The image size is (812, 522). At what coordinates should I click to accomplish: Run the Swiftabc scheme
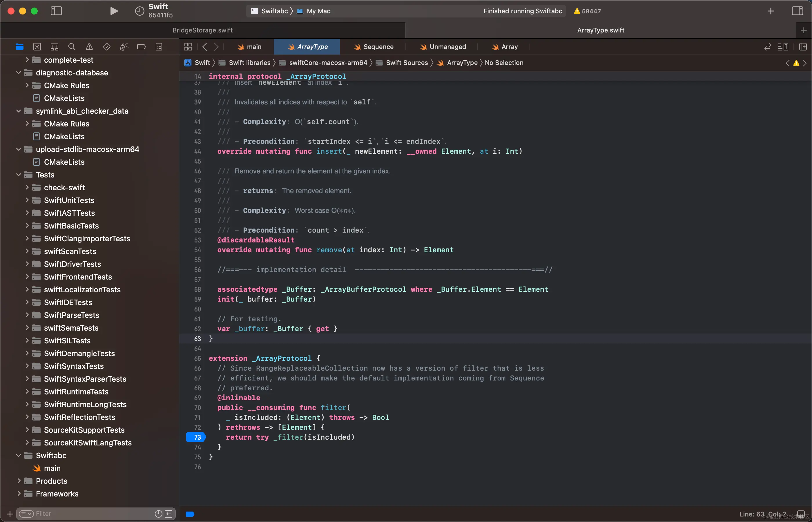click(114, 11)
